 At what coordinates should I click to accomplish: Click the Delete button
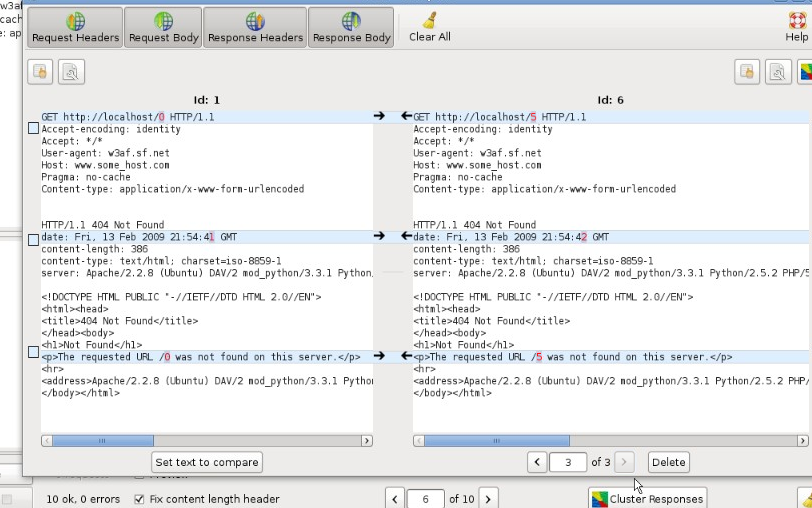(669, 462)
